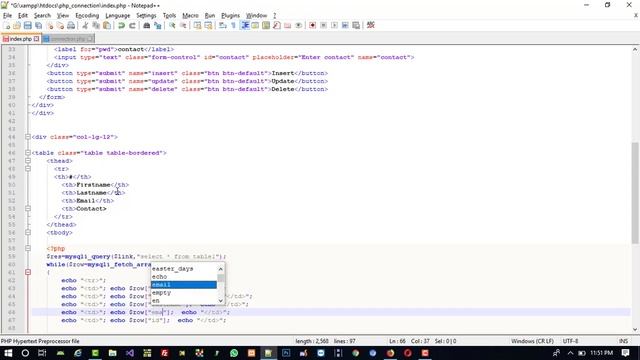Click the Print toolbar icon
The width and height of the screenshot is (640, 360).
(71, 25)
